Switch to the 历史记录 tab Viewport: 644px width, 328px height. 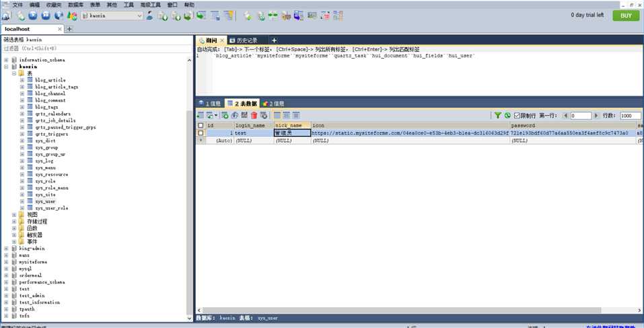coord(246,40)
